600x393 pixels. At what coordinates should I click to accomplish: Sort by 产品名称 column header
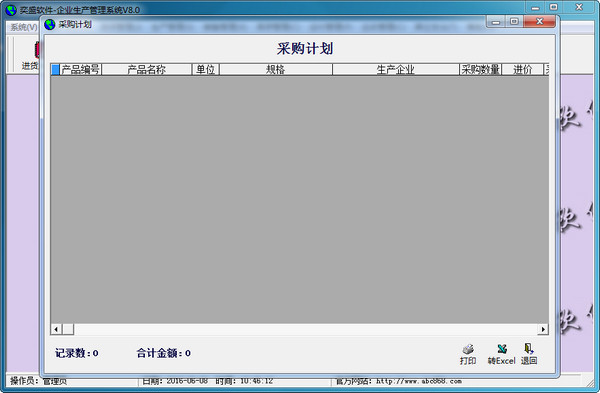pyautogui.click(x=147, y=70)
